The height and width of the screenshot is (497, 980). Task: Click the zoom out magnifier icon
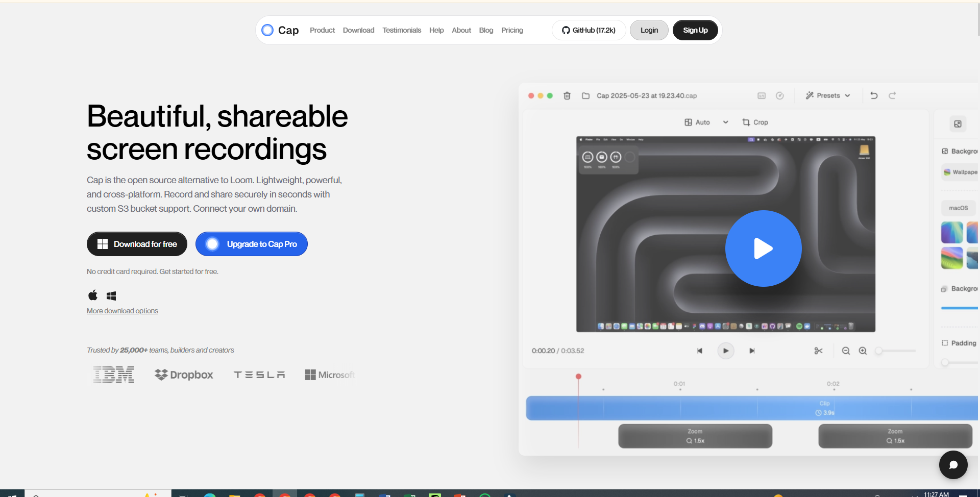click(x=846, y=351)
